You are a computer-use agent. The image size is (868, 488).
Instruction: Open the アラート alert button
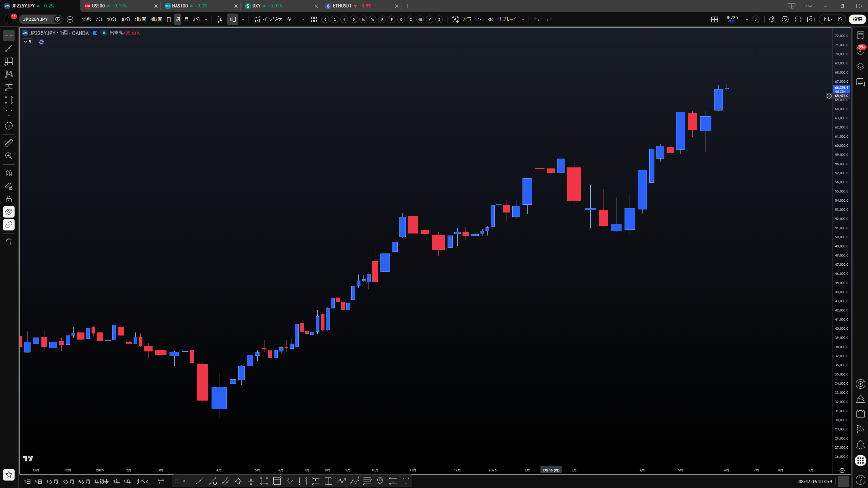pyautogui.click(x=467, y=19)
